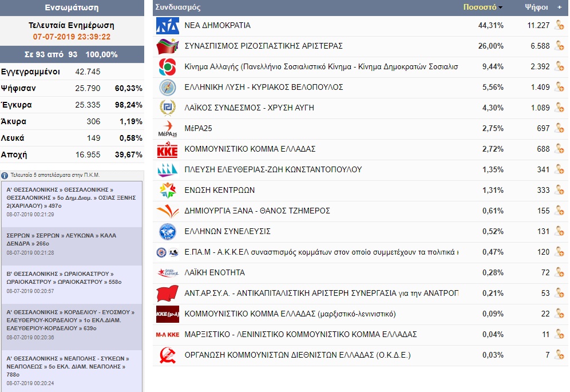Click the ΣΥΡΙΖΑ flag logo
Viewport: 570px width, 392px height.
click(x=168, y=46)
